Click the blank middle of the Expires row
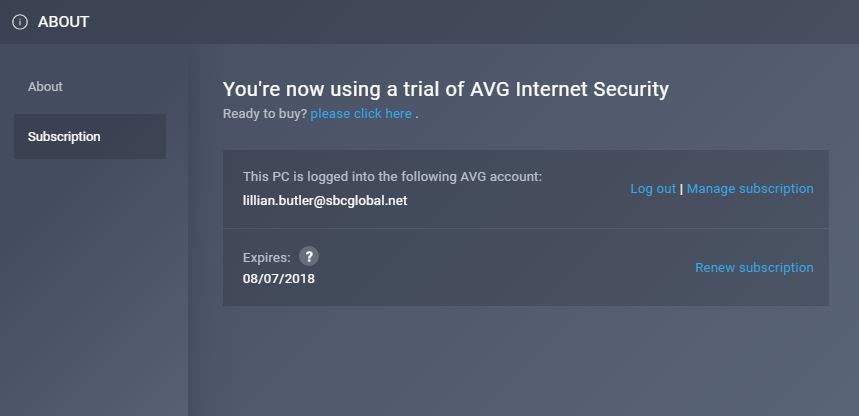This screenshot has height=416, width=859. [x=500, y=268]
